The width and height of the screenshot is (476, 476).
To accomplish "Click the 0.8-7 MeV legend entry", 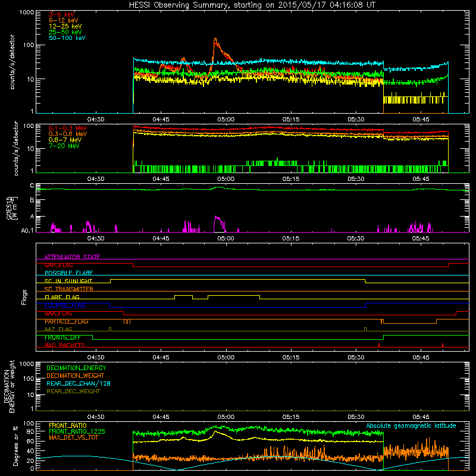I will click(65, 140).
